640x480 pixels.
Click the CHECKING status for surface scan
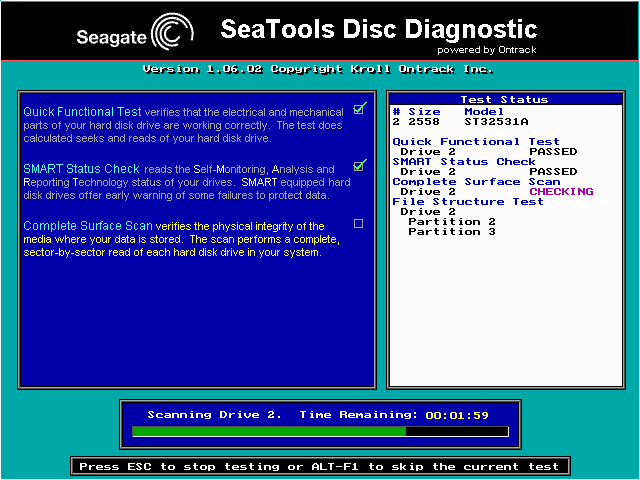[561, 192]
